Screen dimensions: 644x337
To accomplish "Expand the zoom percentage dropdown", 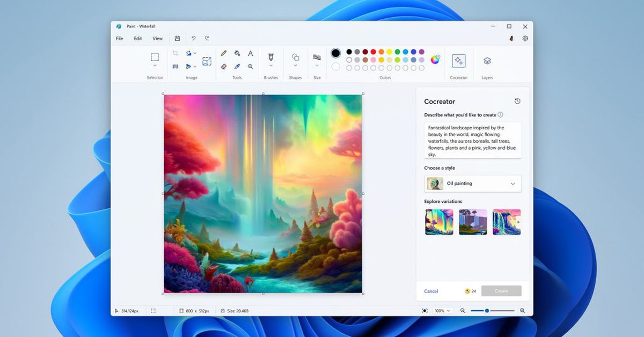I will pos(449,311).
